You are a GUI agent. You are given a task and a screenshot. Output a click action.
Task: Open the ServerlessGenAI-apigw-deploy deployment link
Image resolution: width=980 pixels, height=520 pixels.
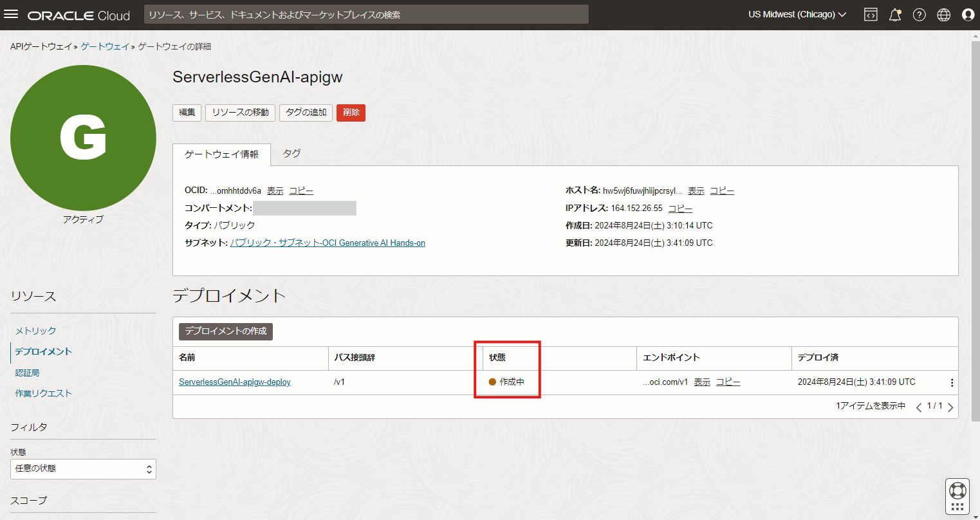(235, 382)
